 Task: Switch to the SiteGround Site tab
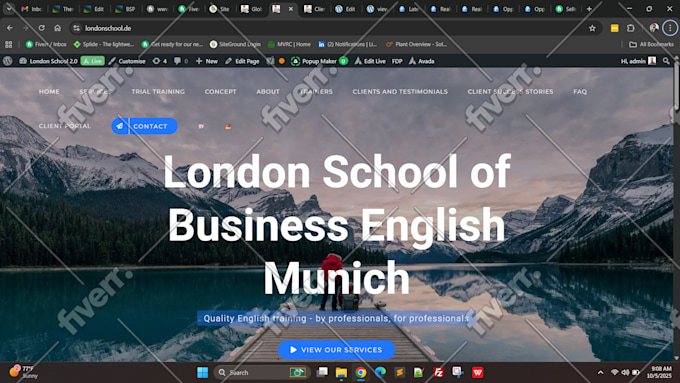[219, 9]
